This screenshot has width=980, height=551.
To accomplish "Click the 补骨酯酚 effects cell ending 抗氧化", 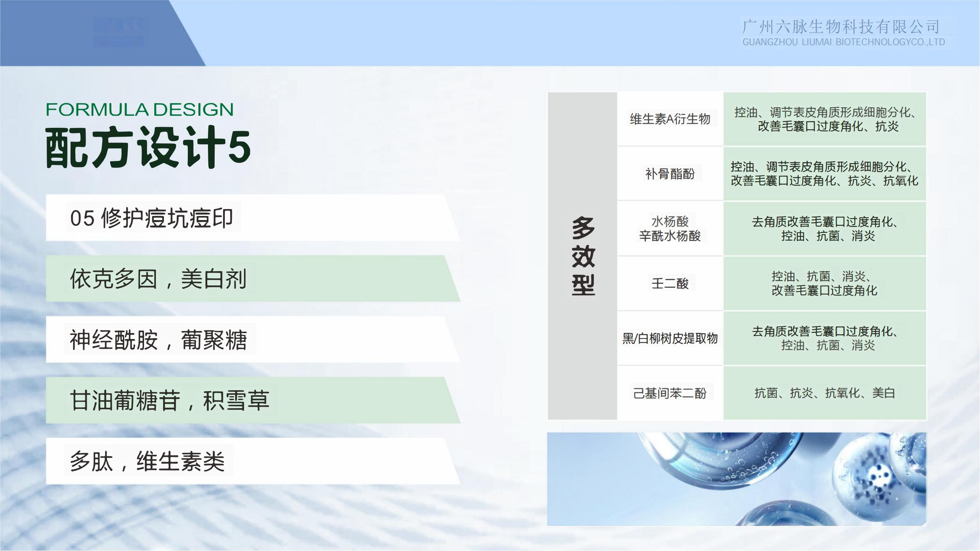I will (825, 174).
